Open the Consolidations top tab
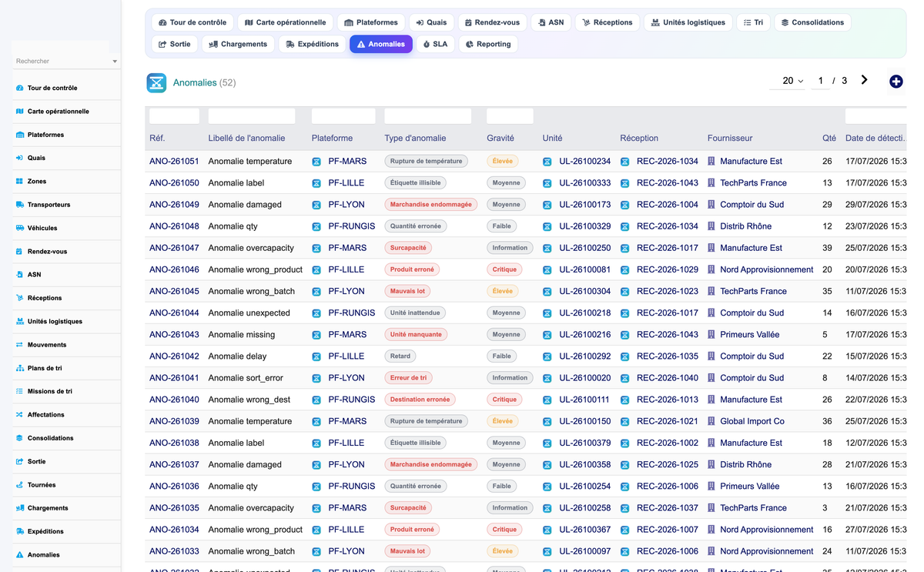 (812, 22)
